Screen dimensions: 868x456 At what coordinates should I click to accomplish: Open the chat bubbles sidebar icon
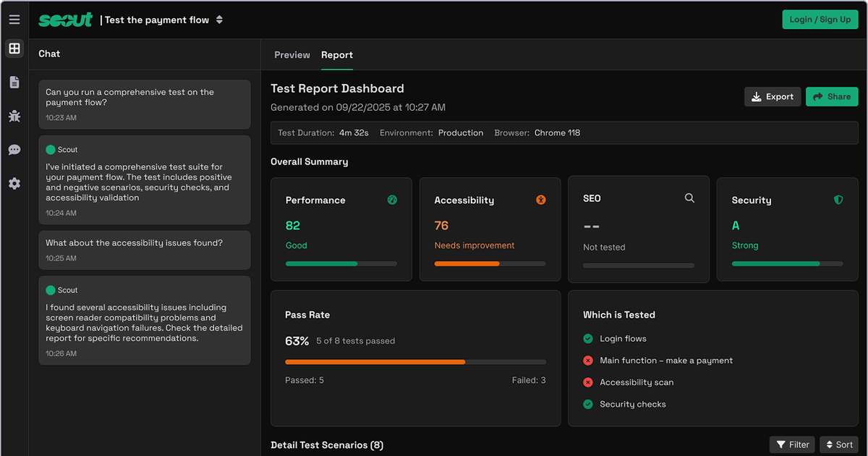click(x=14, y=150)
